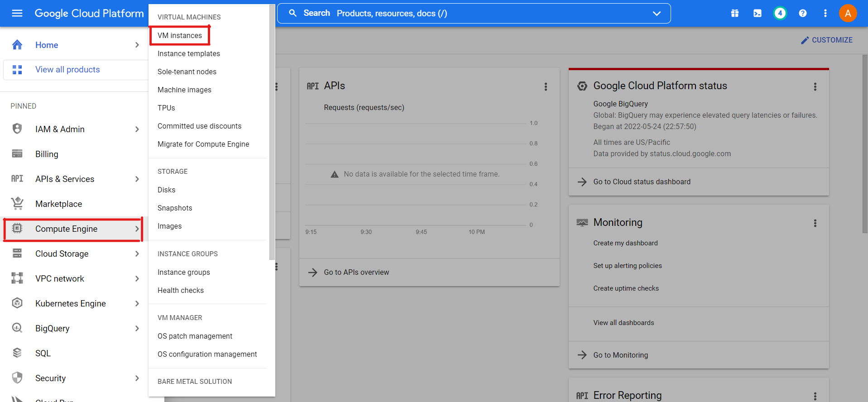
Task: Expand the Cloud Storage submenu chevron
Action: tap(137, 254)
